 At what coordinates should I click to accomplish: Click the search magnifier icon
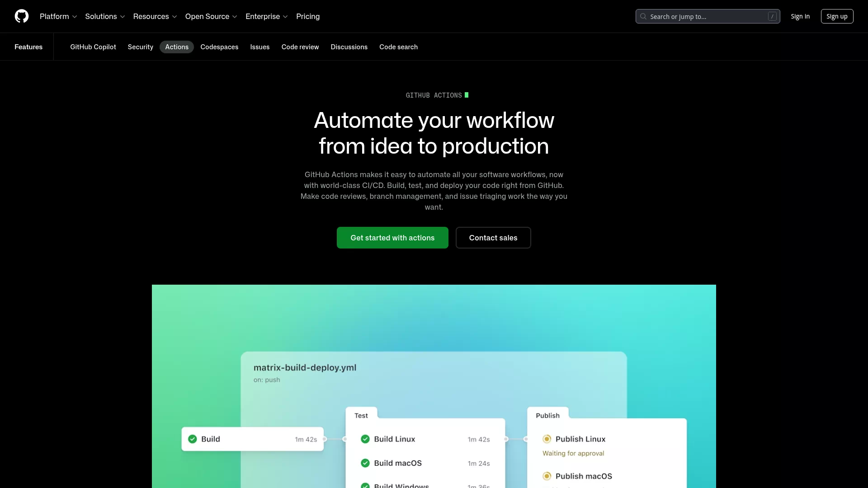[643, 16]
